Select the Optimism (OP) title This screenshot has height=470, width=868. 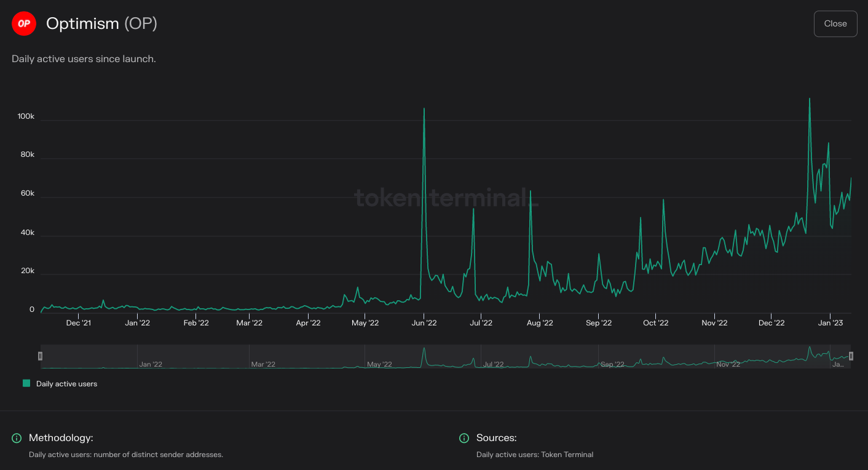pos(101,23)
